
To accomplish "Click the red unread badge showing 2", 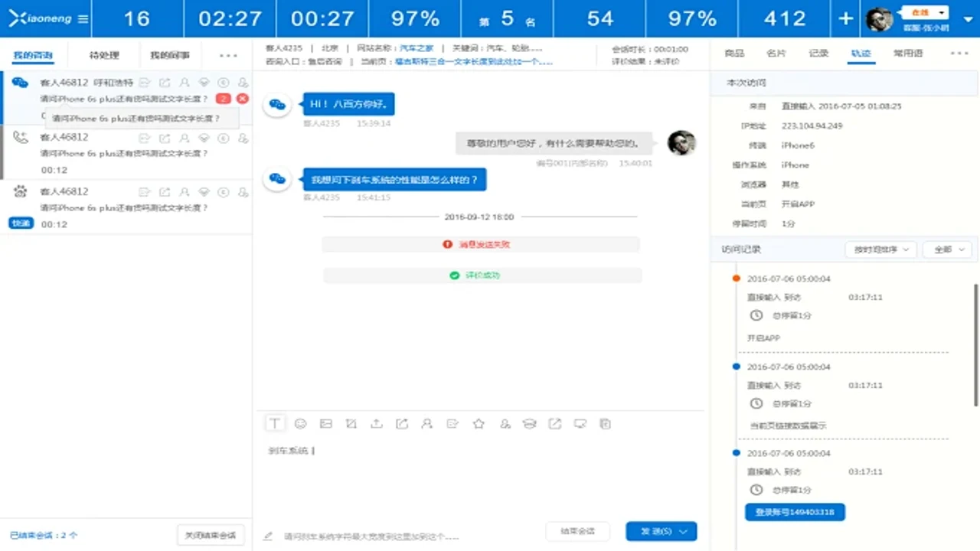I will click(x=223, y=99).
